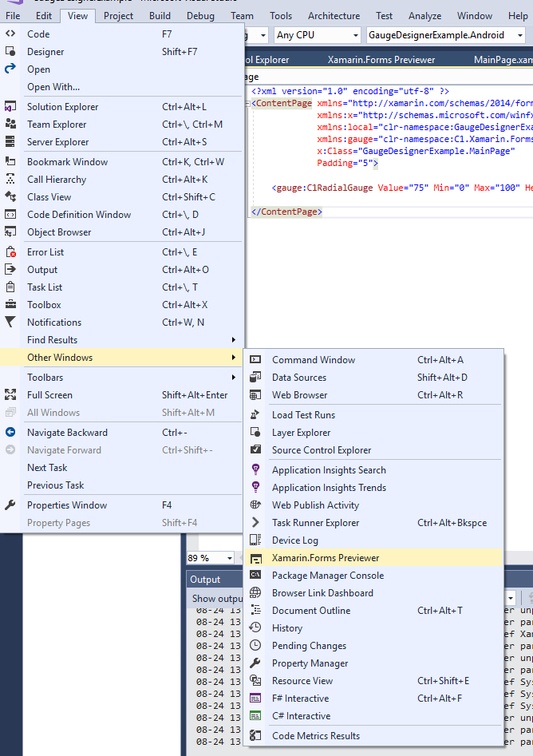Open the Project menu
This screenshot has width=533, height=756.
pos(118,16)
